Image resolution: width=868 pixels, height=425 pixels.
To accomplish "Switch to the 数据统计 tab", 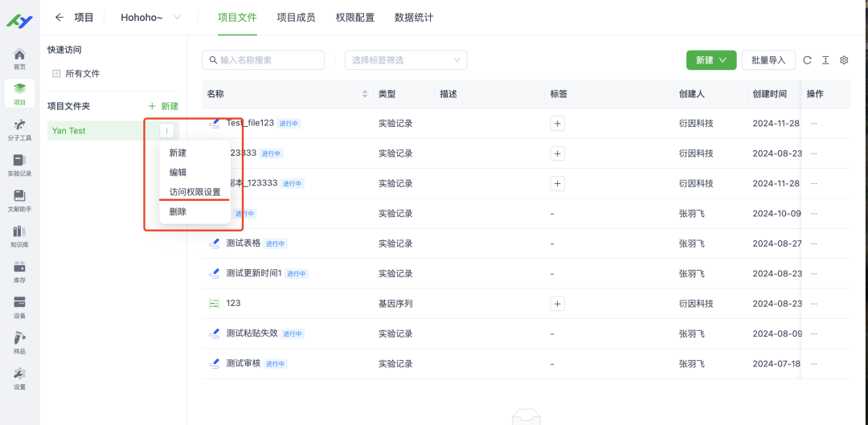I will (x=414, y=18).
